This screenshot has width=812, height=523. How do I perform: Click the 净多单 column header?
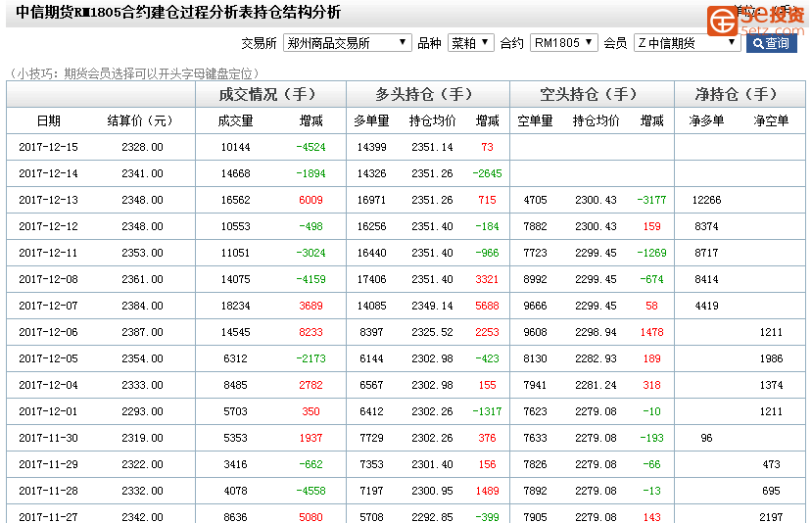(x=706, y=121)
